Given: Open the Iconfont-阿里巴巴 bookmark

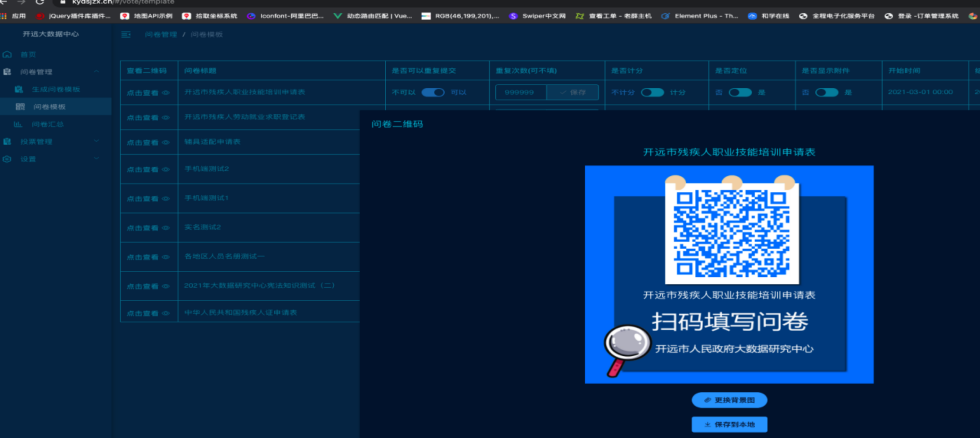Looking at the screenshot, I should click(286, 16).
